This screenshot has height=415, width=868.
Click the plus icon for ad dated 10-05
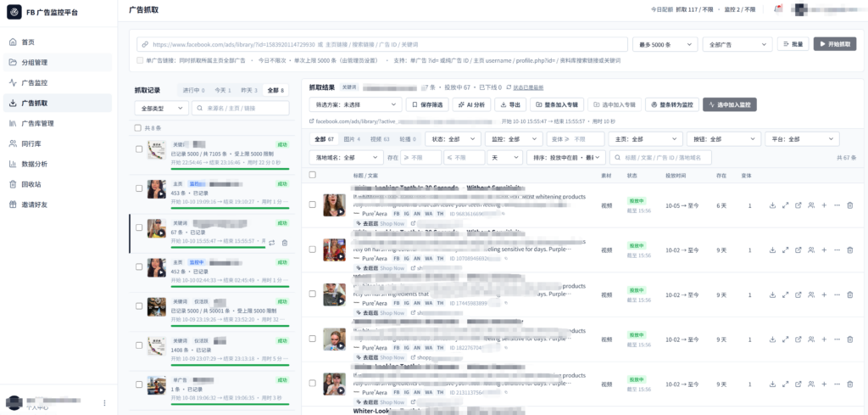coord(824,205)
